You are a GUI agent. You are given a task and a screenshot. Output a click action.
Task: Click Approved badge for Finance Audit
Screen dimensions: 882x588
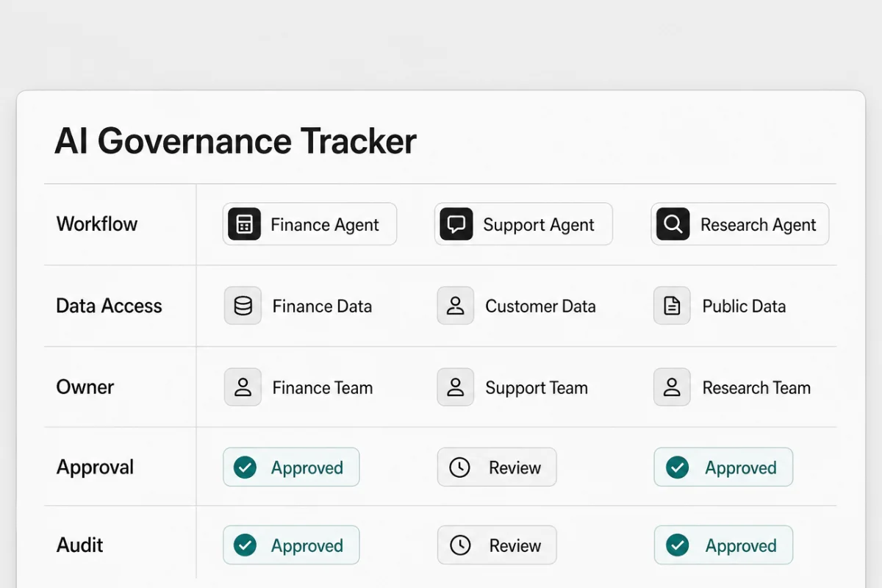click(x=291, y=545)
